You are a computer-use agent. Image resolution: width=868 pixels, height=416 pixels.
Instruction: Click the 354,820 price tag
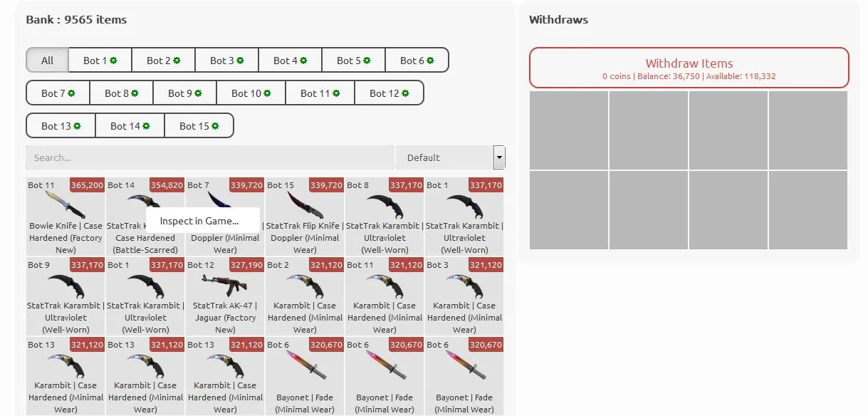(167, 185)
